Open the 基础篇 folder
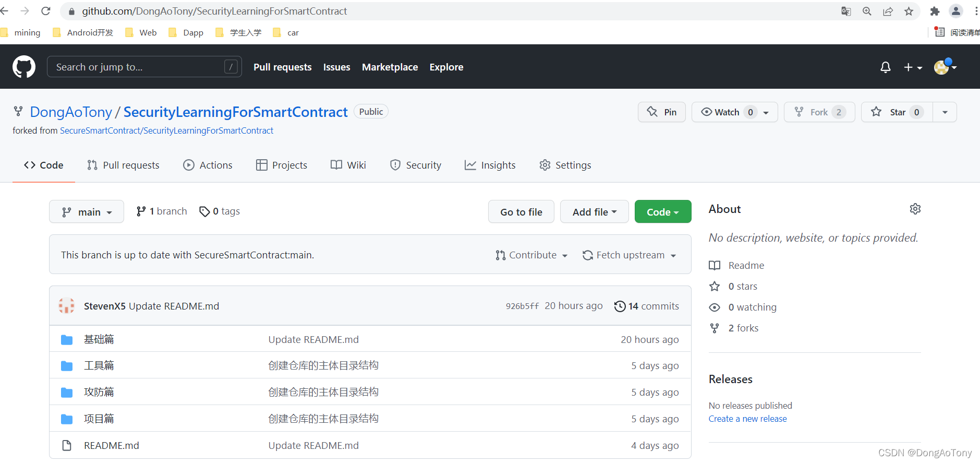980x463 pixels. (x=99, y=339)
